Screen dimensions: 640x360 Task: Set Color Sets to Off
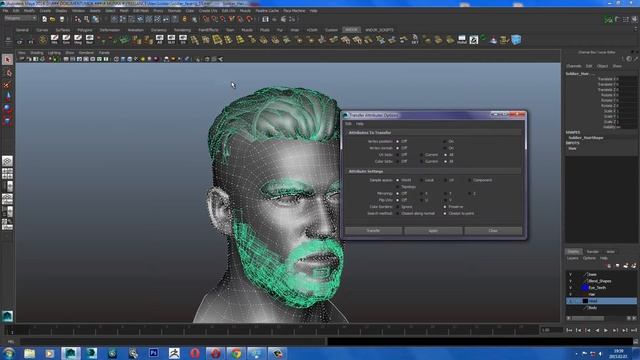[398, 161]
